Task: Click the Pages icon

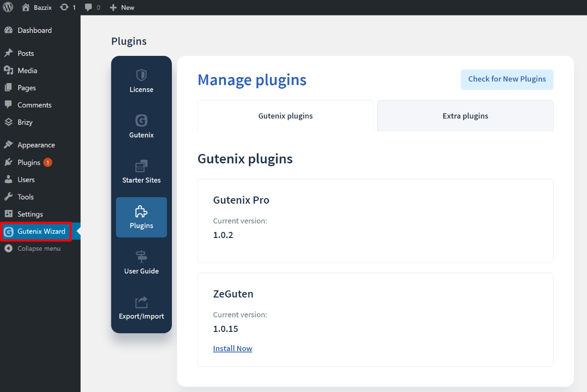Action: pyautogui.click(x=8, y=88)
